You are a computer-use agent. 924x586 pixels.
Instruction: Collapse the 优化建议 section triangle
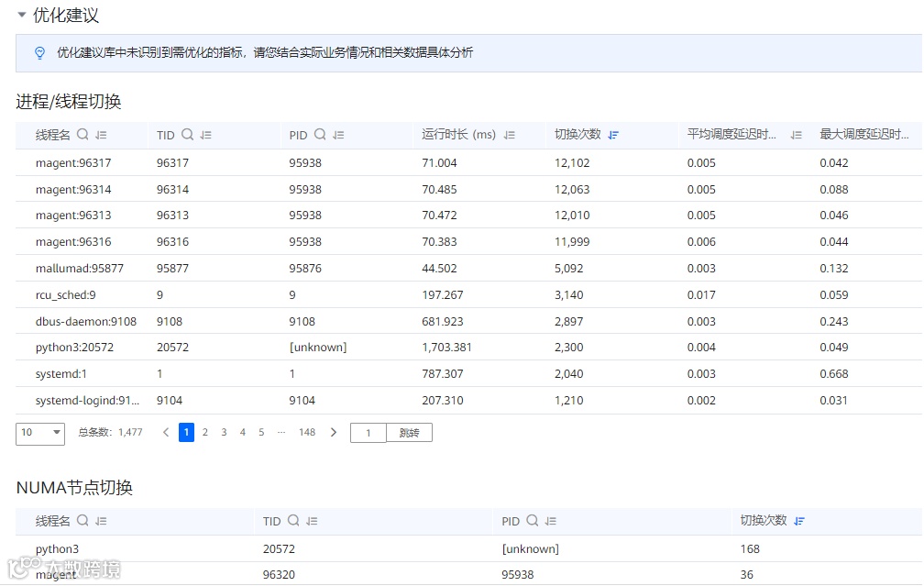22,15
